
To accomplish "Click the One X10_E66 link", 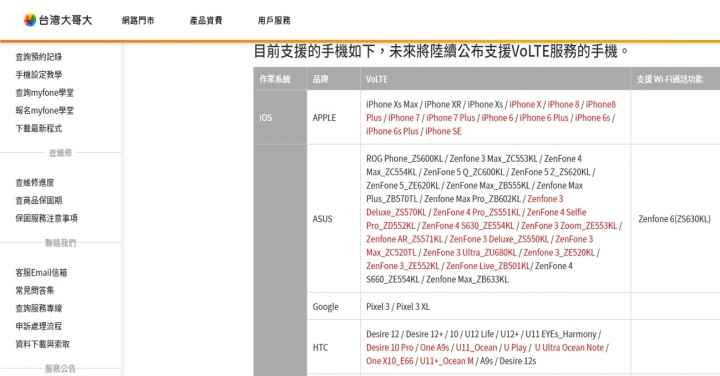I will tap(390, 361).
